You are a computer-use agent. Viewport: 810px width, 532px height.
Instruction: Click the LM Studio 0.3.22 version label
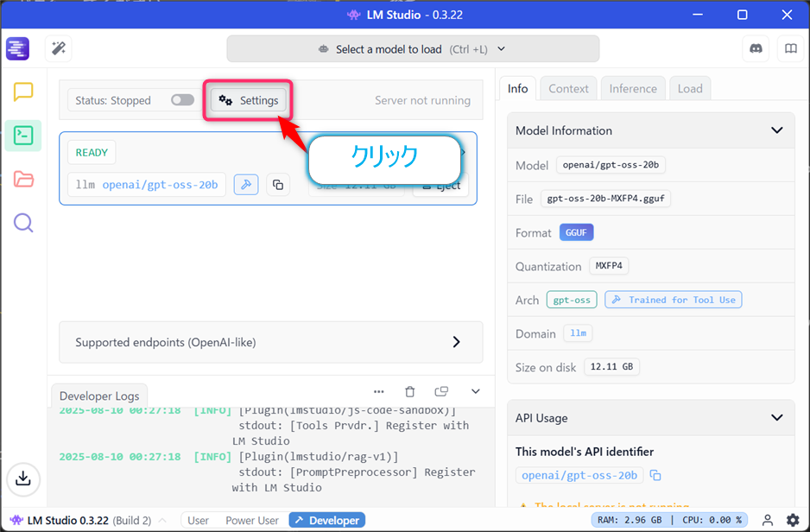click(x=67, y=520)
